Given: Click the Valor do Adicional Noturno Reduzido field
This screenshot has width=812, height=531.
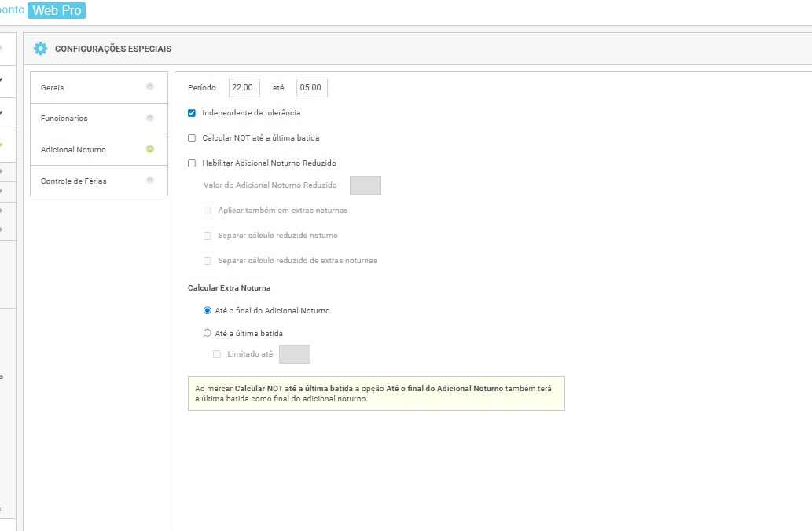Looking at the screenshot, I should [x=365, y=185].
